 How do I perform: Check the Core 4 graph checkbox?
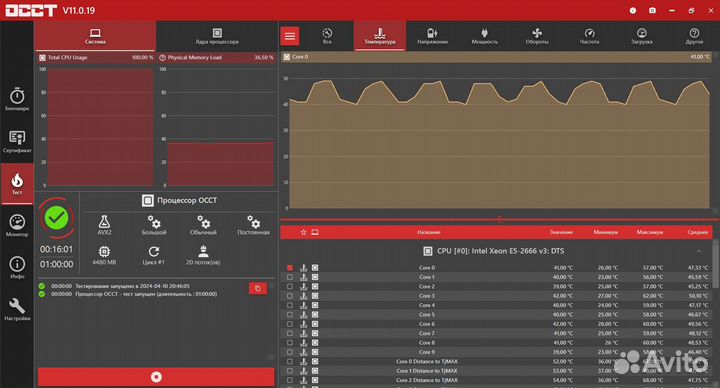click(x=290, y=305)
